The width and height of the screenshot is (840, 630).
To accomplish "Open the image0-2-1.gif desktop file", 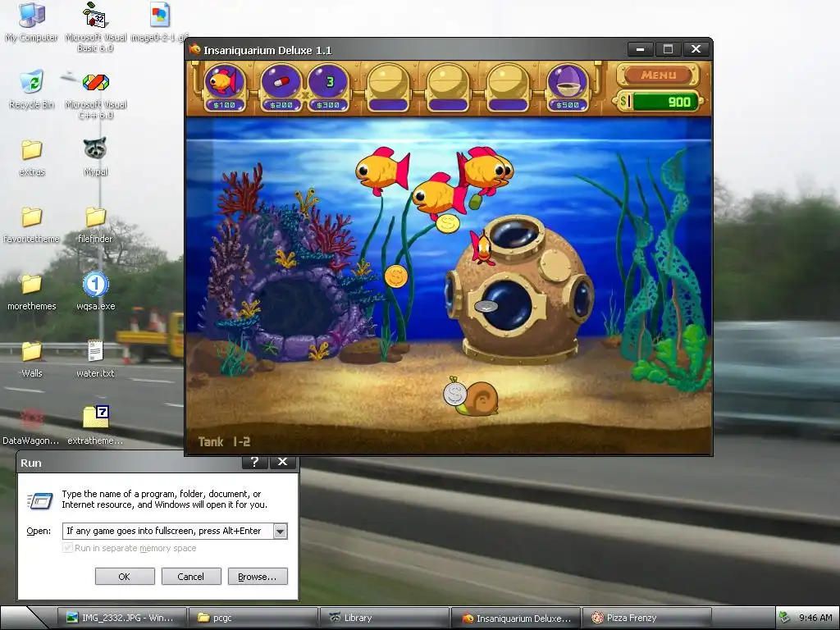I will [x=160, y=21].
